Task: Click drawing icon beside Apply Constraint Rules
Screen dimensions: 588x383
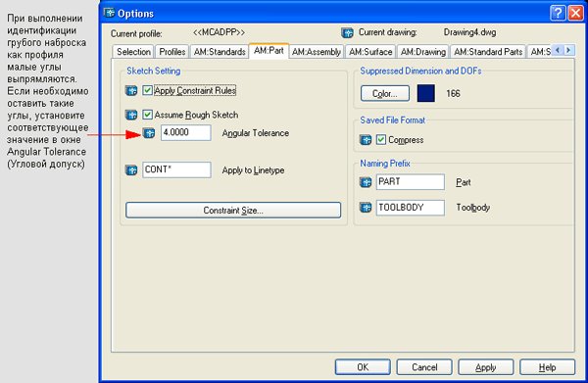Action: click(x=131, y=91)
